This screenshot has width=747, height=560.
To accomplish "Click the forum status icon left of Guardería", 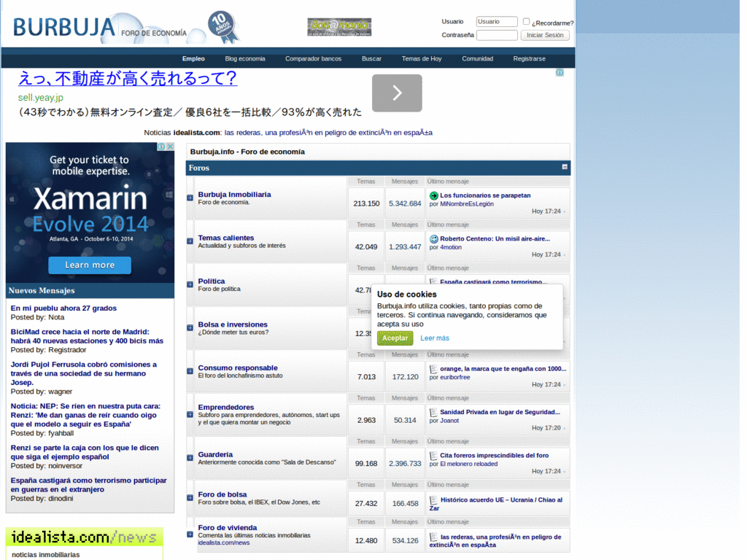I will point(190,458).
